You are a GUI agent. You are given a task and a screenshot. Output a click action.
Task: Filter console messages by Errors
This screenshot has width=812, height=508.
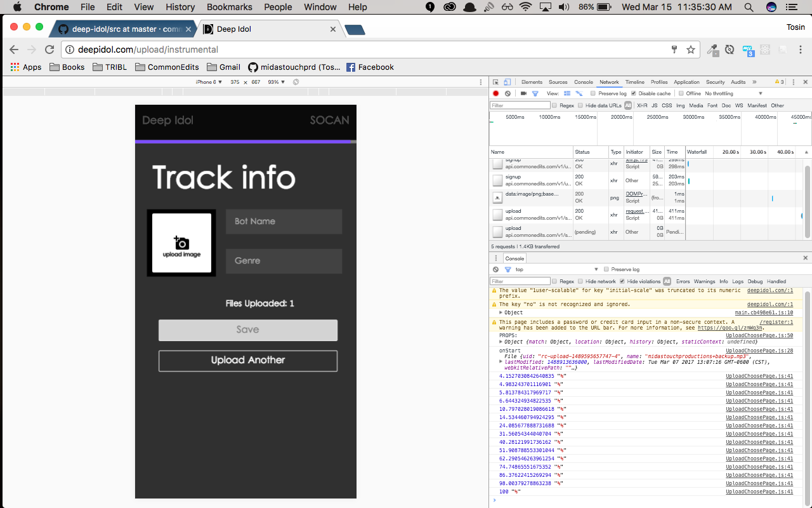pyautogui.click(x=683, y=281)
